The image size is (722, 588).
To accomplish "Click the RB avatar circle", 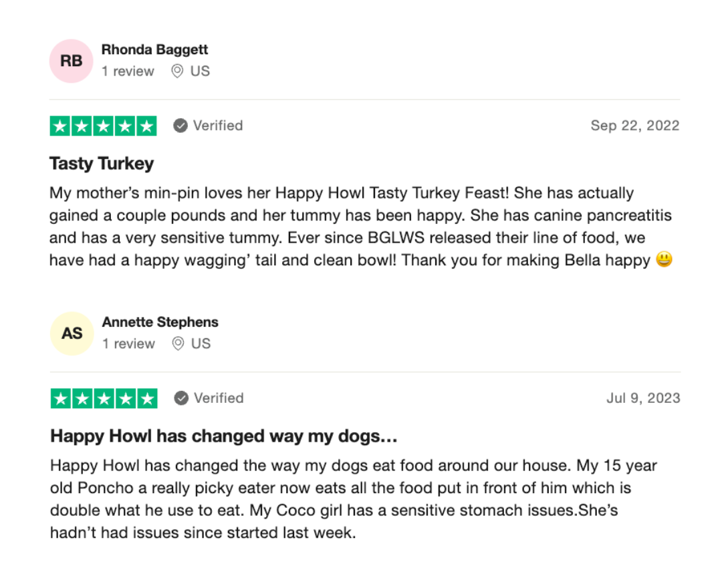I will coord(72,61).
